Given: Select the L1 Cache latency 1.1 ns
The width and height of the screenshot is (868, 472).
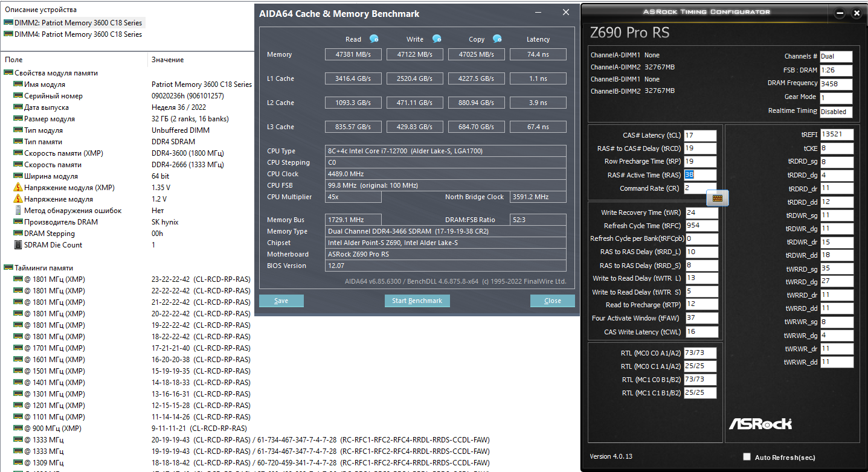Looking at the screenshot, I should [x=538, y=78].
